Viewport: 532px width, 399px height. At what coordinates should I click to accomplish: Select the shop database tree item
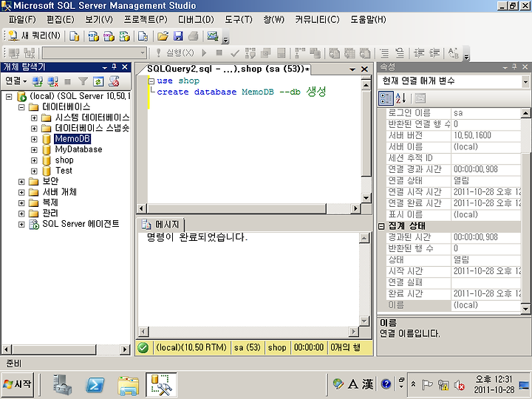tap(64, 160)
